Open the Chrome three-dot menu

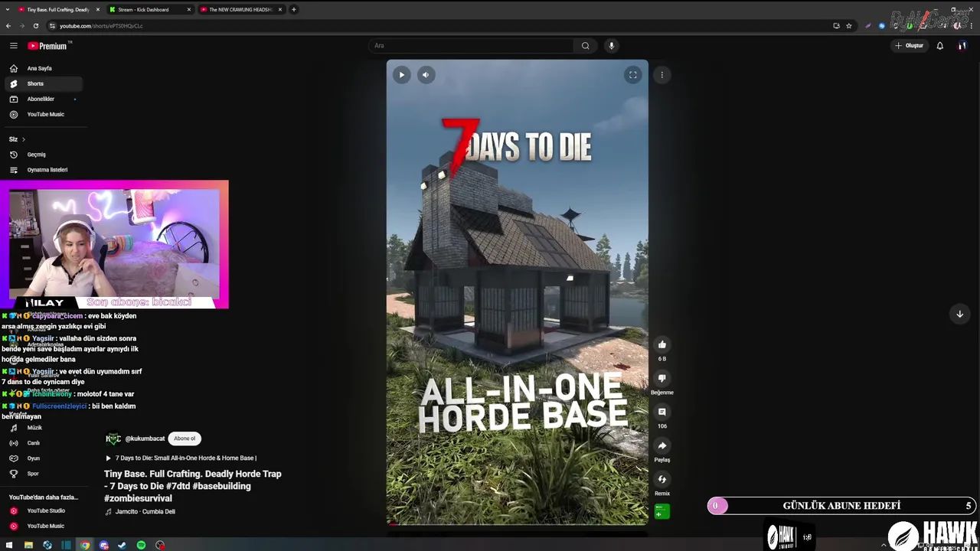971,26
